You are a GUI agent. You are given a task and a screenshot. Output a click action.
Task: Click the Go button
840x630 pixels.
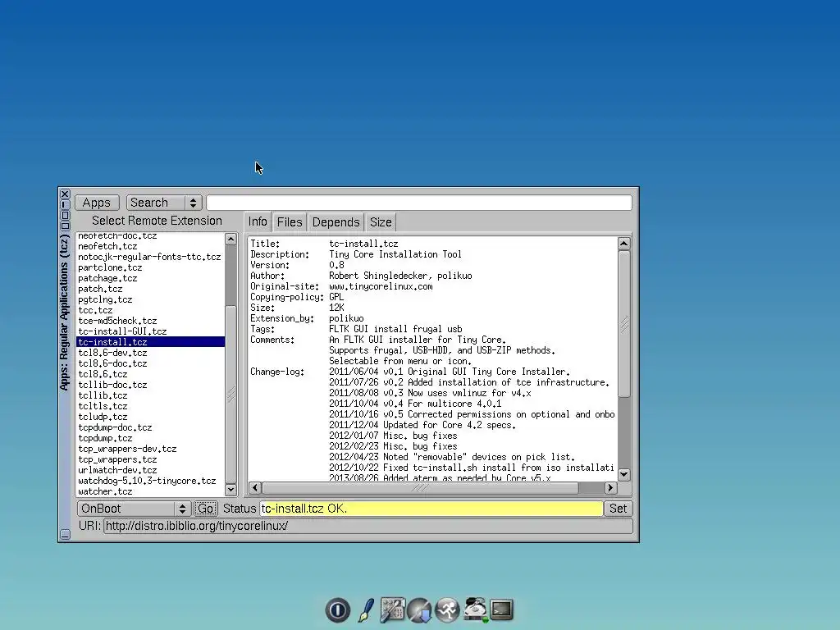pos(206,509)
